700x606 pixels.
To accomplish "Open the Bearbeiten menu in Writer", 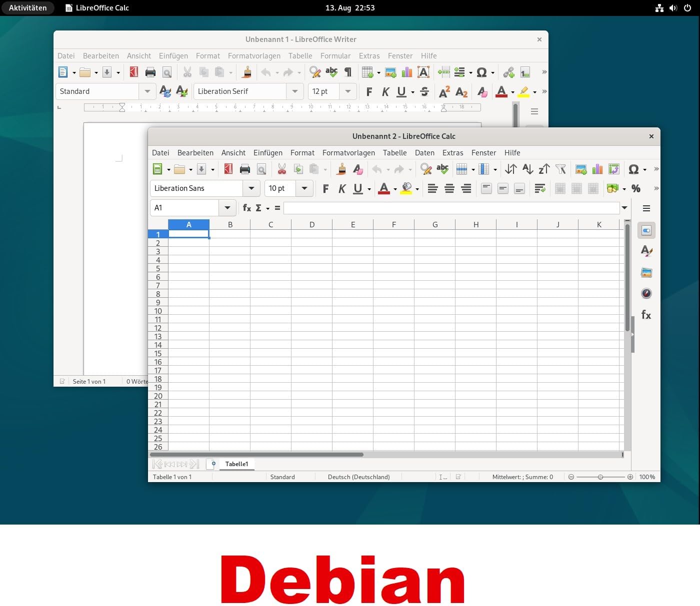I will click(101, 56).
